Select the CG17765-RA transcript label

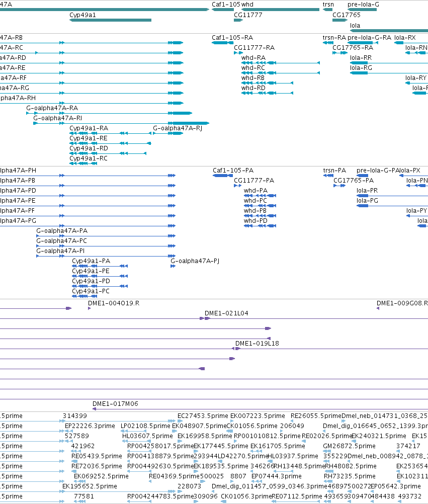point(353,48)
